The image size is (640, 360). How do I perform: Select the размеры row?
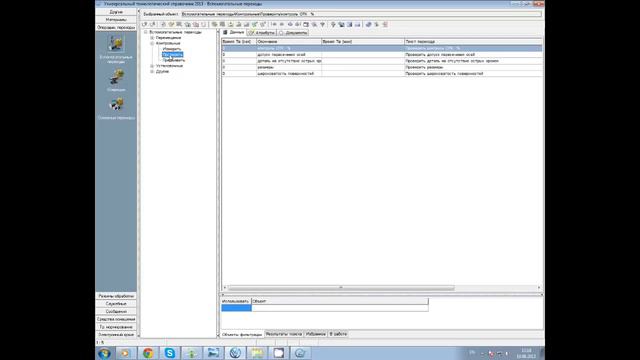coord(382,67)
